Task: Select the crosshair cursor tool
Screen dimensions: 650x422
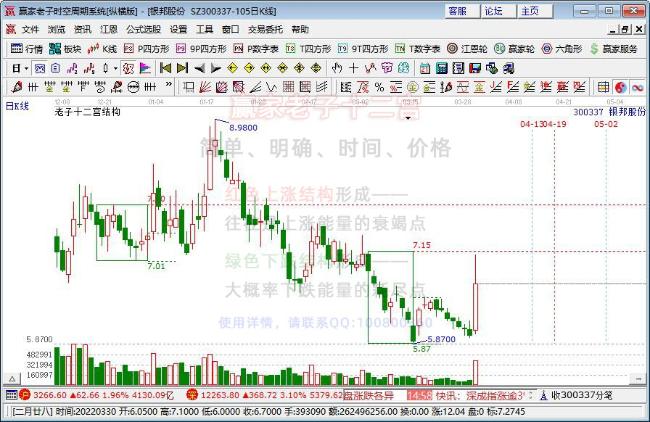Action: [x=354, y=68]
